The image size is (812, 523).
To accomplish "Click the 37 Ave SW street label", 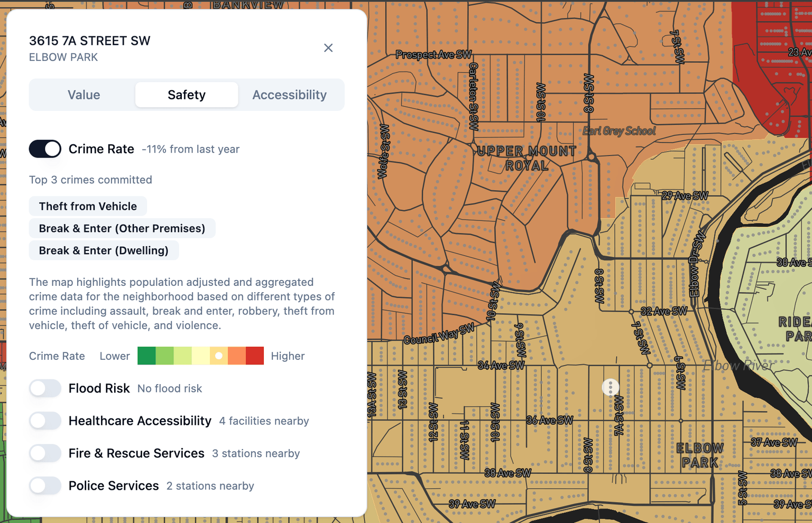I will click(x=774, y=442).
